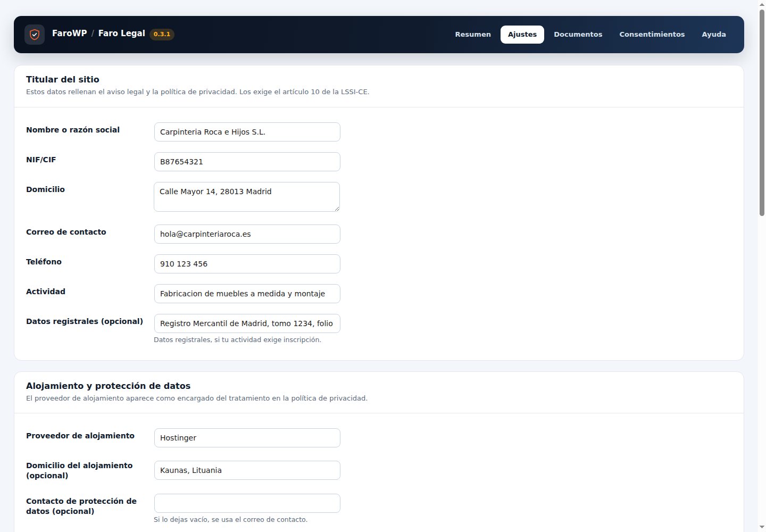
Task: Click into the Domicilio text area
Action: (x=247, y=197)
